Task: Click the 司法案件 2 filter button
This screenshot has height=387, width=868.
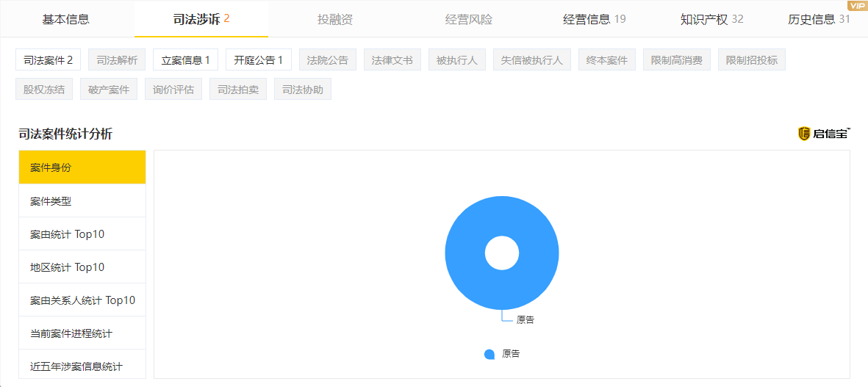Action: click(48, 60)
